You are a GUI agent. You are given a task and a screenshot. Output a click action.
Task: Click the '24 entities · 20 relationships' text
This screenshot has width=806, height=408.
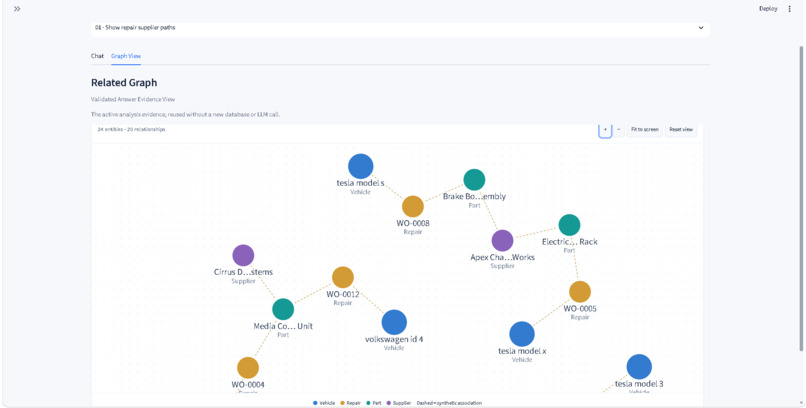(132, 129)
